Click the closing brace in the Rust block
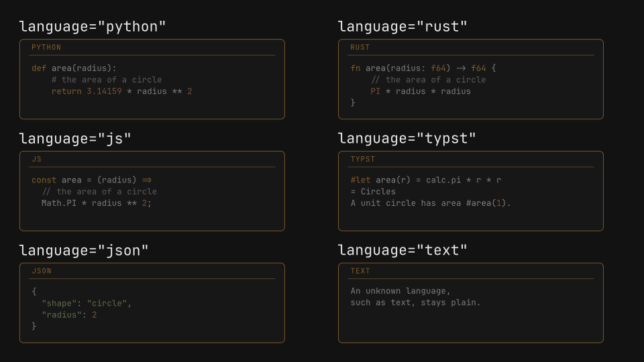Viewport: 644px width, 362px height. coord(353,103)
